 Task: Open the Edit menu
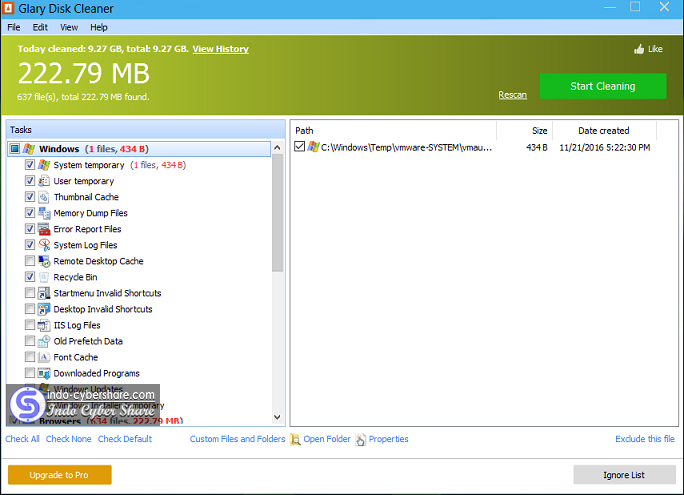tap(40, 27)
